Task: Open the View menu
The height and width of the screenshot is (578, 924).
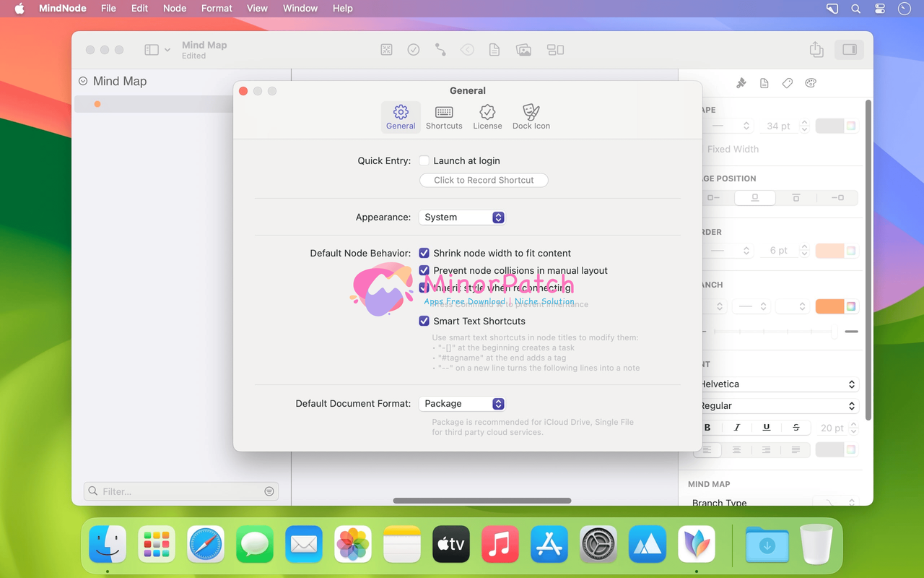Action: [x=257, y=9]
